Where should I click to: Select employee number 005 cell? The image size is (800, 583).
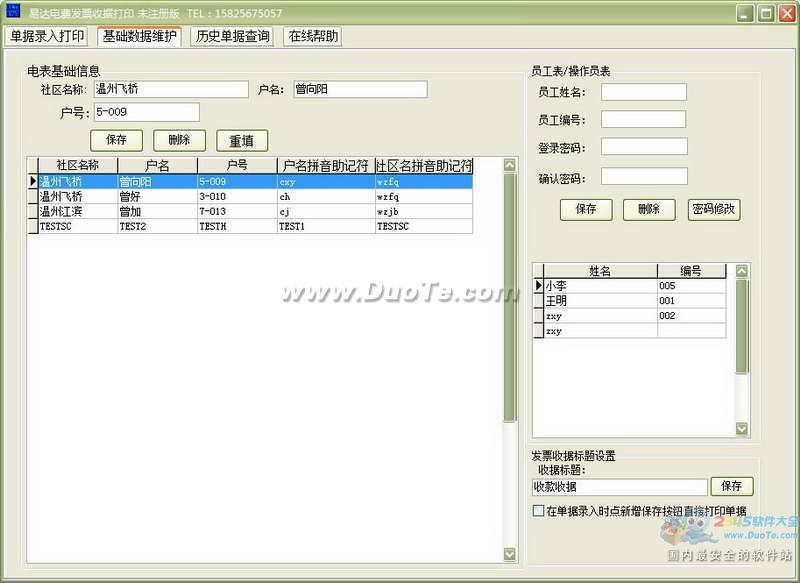pyautogui.click(x=691, y=286)
